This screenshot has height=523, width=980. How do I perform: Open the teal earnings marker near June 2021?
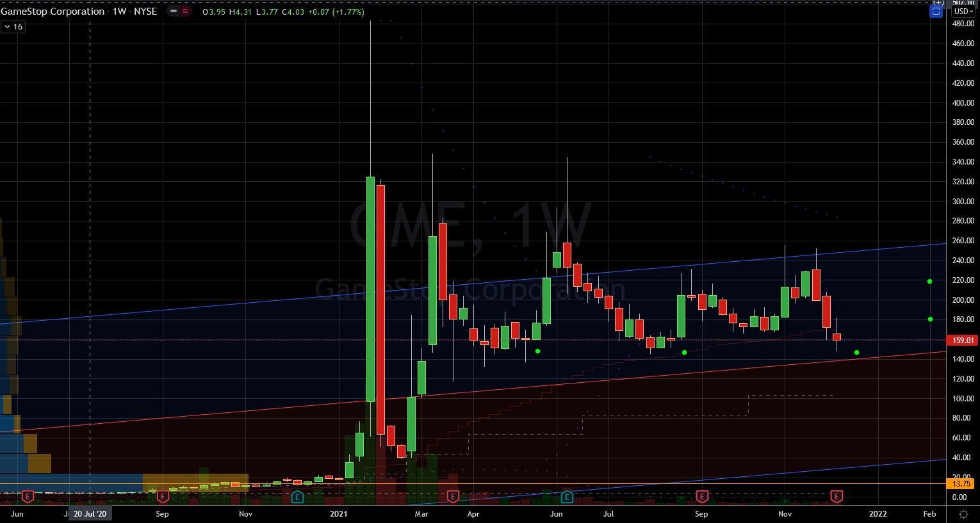point(567,497)
